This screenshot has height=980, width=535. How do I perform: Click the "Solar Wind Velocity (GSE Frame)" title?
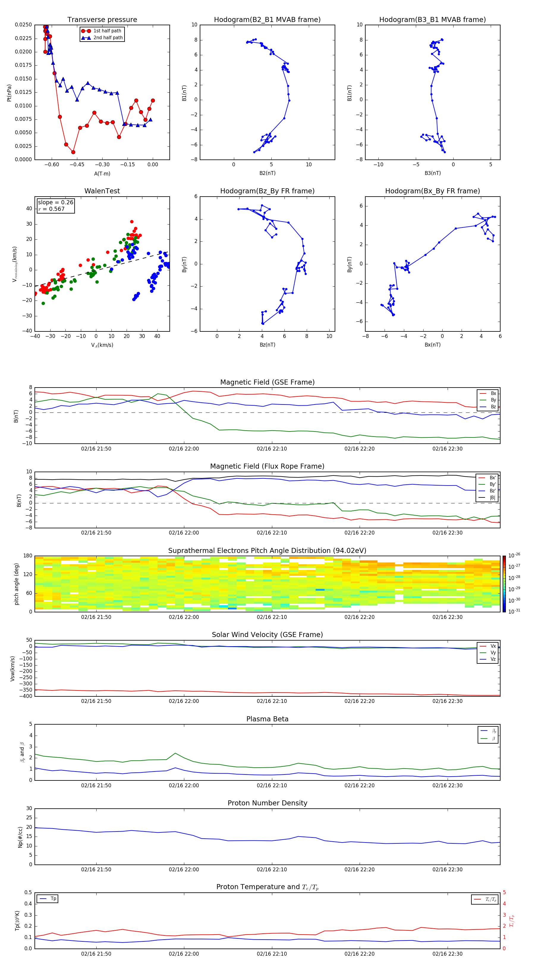coord(267,635)
